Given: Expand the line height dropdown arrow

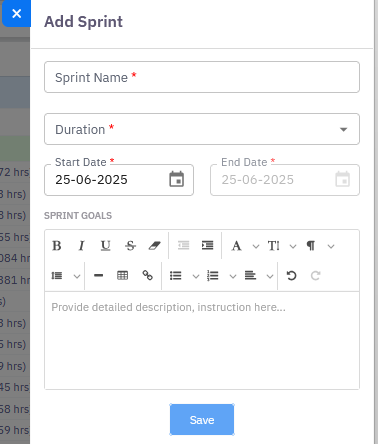Looking at the screenshot, I should point(77,276).
